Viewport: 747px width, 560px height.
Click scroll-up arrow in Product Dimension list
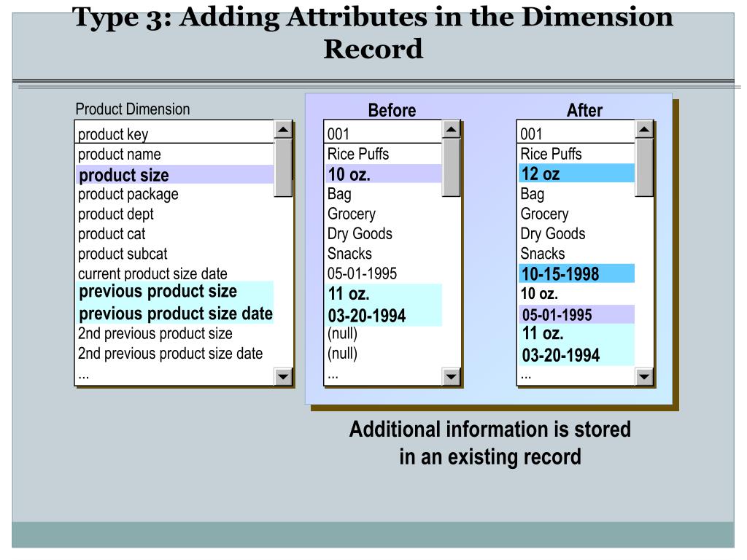[x=284, y=130]
